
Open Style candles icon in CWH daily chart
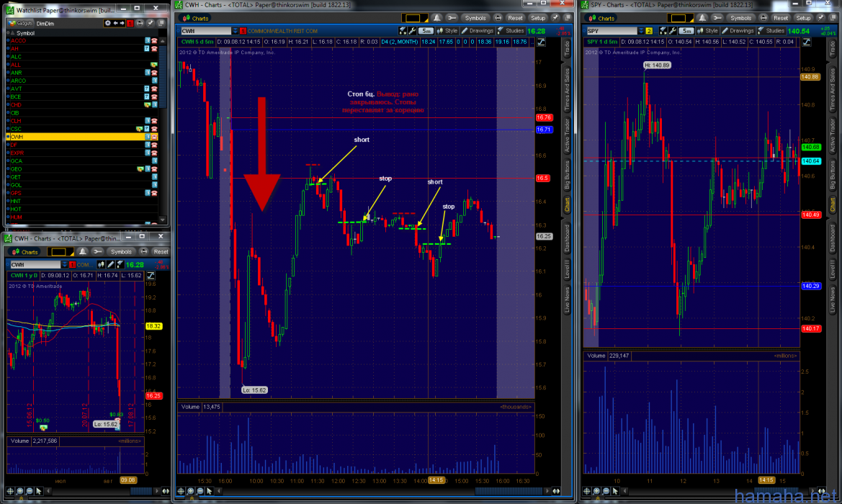(101, 265)
